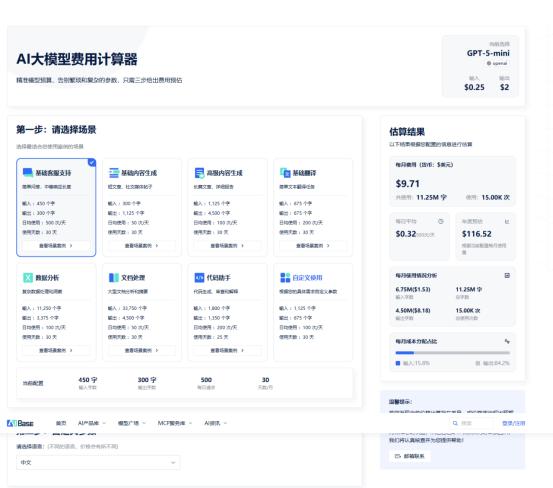Select the 自定义 scenario title
553x488 pixels.
pos(307,277)
